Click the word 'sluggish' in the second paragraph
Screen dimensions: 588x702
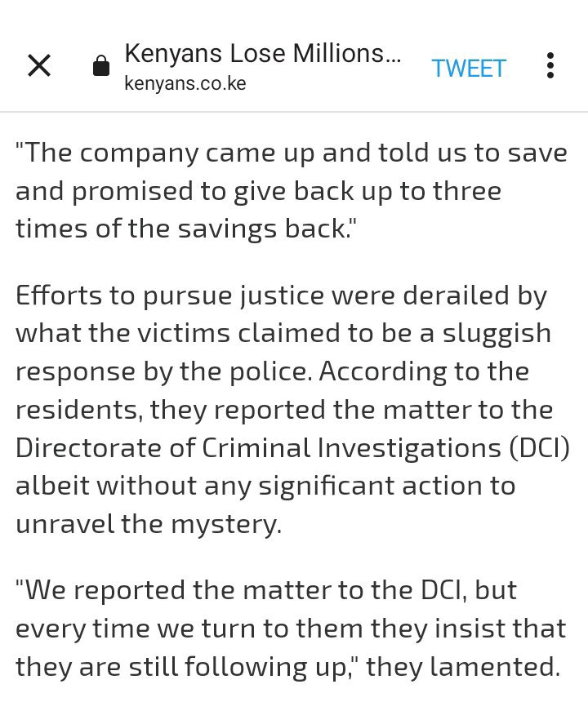497,334
